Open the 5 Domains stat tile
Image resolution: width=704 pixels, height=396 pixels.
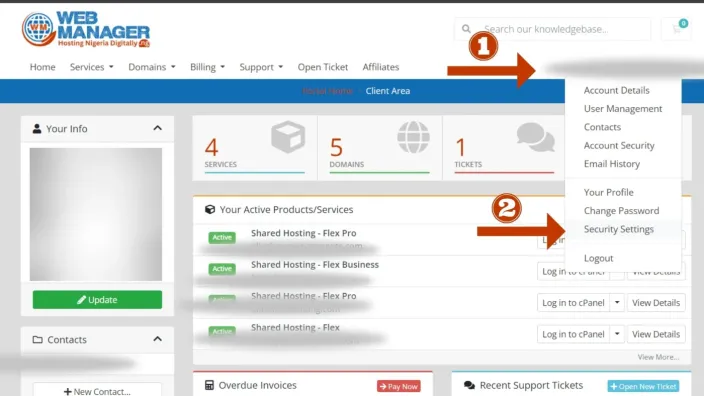(x=379, y=148)
